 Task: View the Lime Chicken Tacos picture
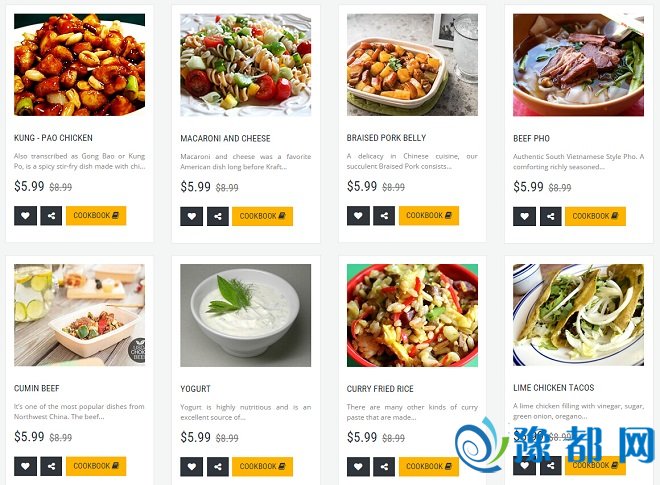(x=578, y=315)
